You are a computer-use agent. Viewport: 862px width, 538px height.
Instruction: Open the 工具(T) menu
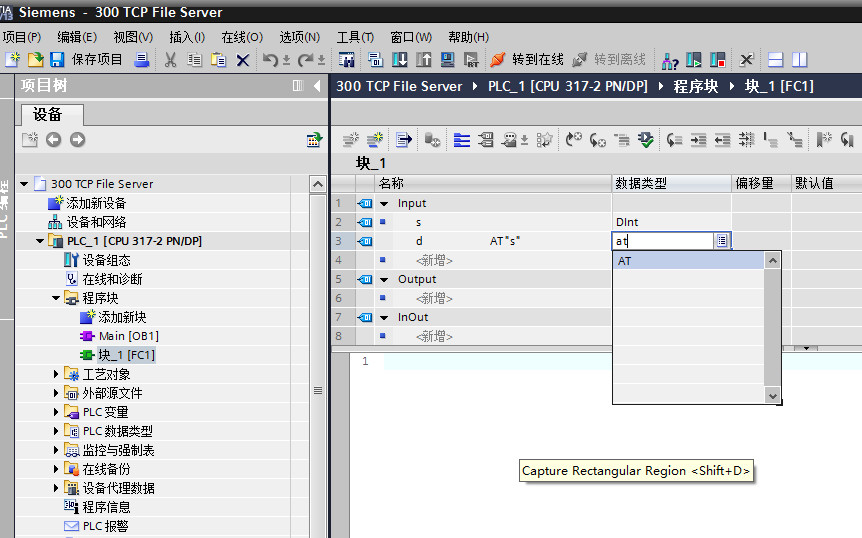(x=355, y=37)
